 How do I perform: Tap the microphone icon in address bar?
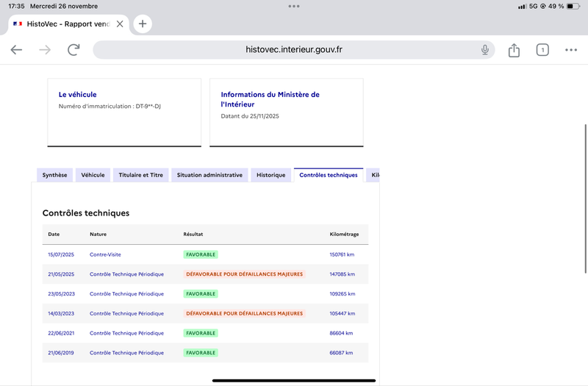(x=485, y=50)
